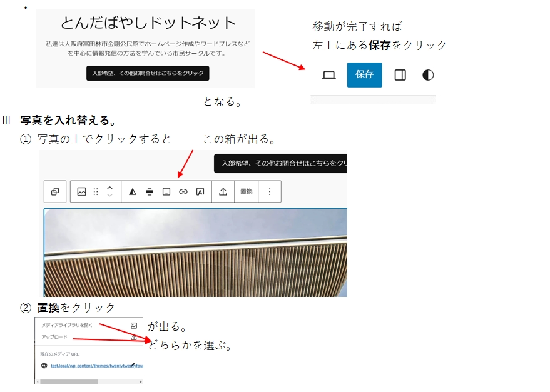Add text over image icon
The height and width of the screenshot is (392, 550).
(200, 192)
